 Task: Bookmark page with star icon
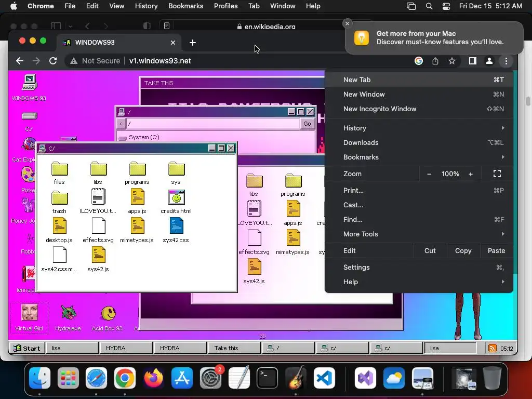451,61
